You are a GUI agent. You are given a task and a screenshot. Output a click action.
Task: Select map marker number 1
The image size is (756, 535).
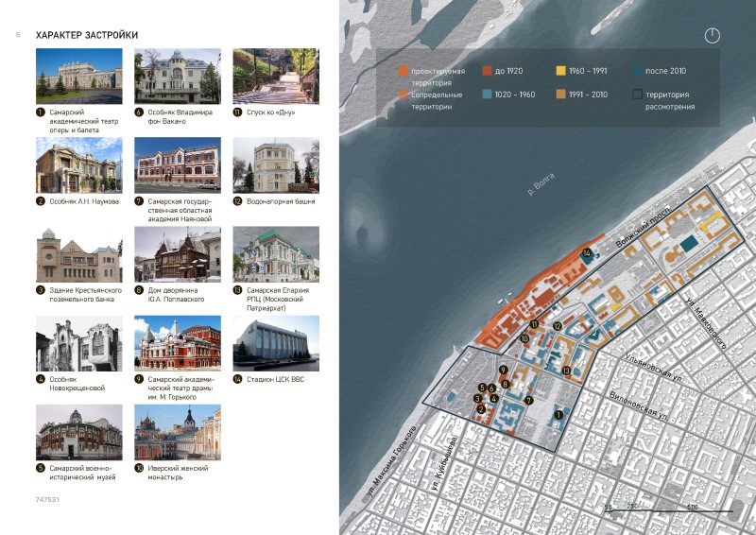558,414
